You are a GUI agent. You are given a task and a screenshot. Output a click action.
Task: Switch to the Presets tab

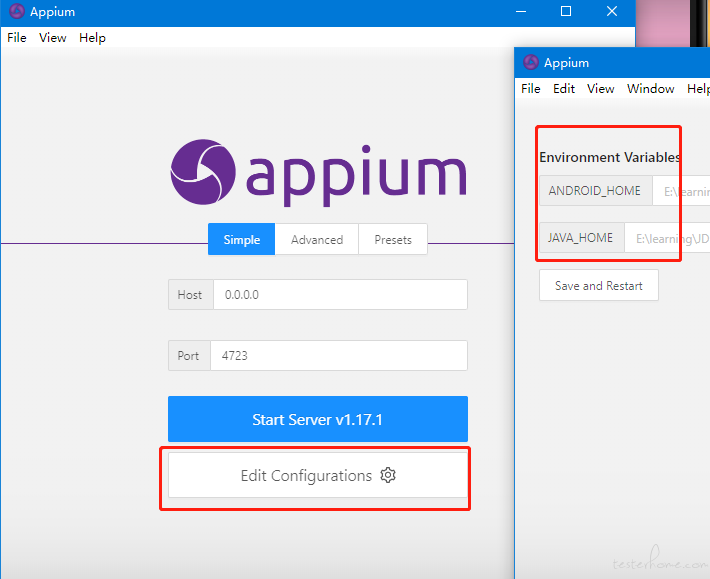(393, 239)
